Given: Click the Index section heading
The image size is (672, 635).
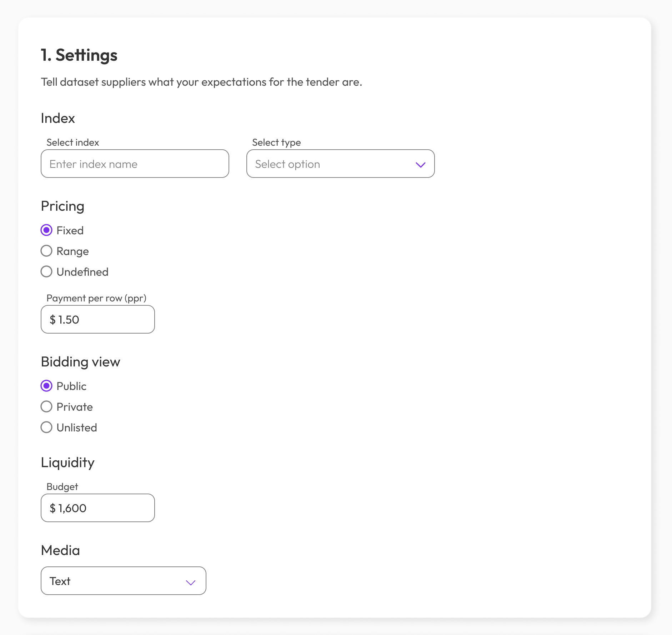Looking at the screenshot, I should pos(58,118).
